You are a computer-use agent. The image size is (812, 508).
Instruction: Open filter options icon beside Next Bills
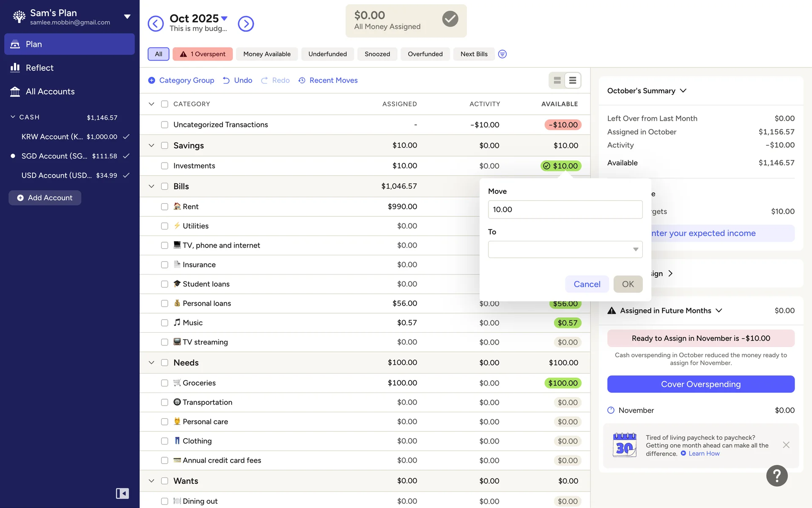(x=502, y=54)
